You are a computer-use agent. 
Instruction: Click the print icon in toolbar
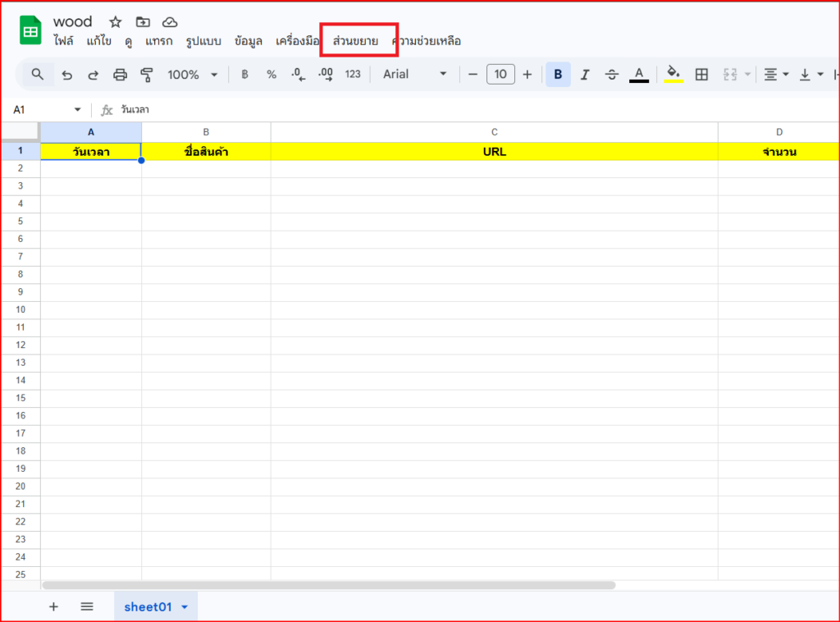pyautogui.click(x=120, y=75)
